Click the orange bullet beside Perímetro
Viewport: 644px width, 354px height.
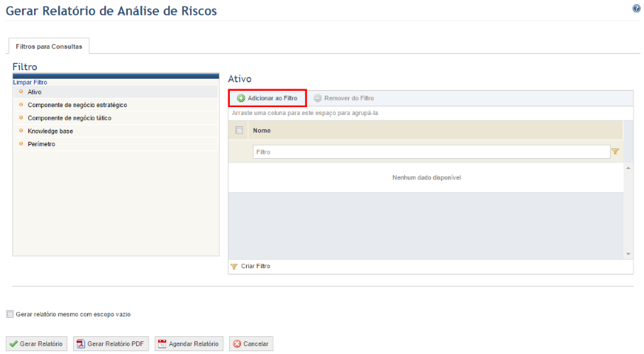[21, 144]
